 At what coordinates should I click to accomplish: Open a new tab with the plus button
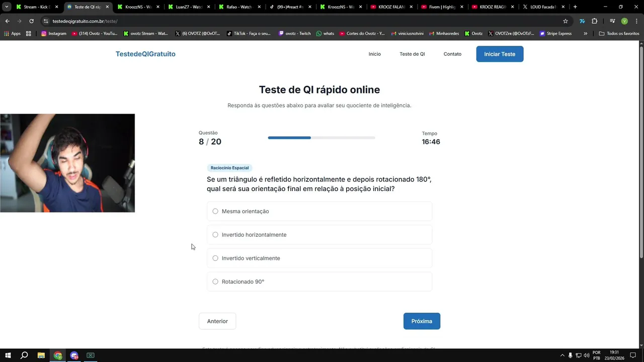coord(575,7)
